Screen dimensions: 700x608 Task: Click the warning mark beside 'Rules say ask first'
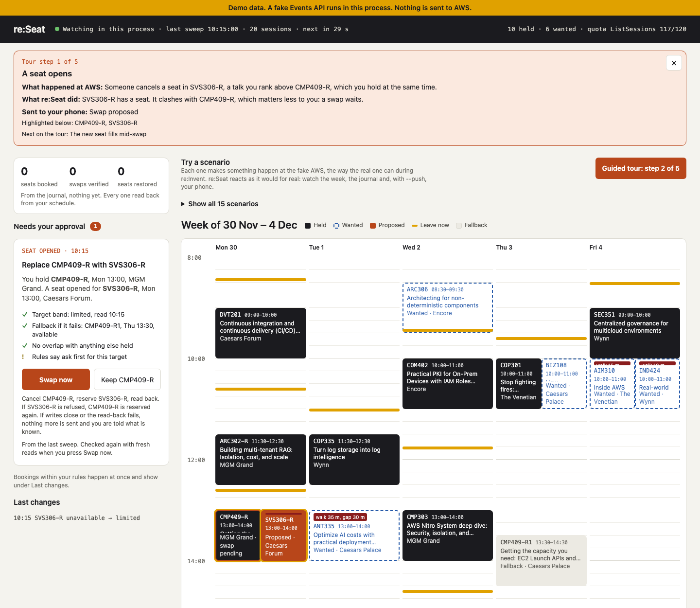[23, 357]
